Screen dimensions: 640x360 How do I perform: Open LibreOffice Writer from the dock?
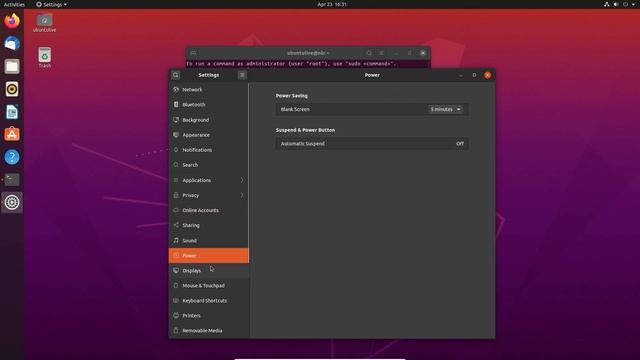click(x=12, y=112)
